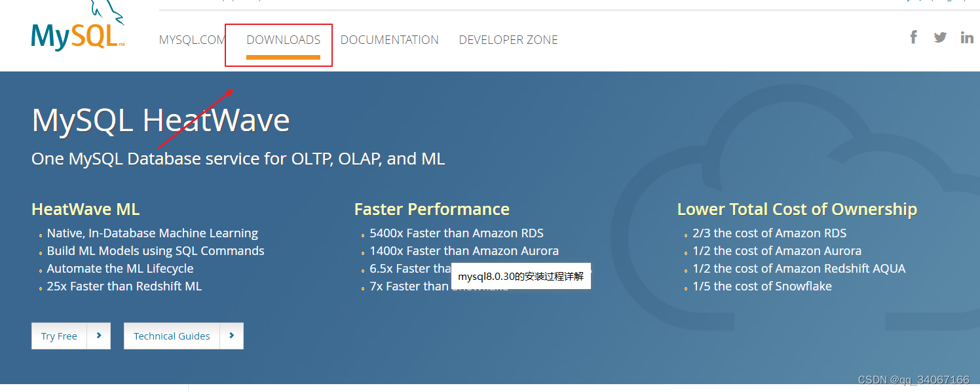This screenshot has height=392, width=980.
Task: Click 'Automate the ML Lifecycle' item
Action: [121, 269]
